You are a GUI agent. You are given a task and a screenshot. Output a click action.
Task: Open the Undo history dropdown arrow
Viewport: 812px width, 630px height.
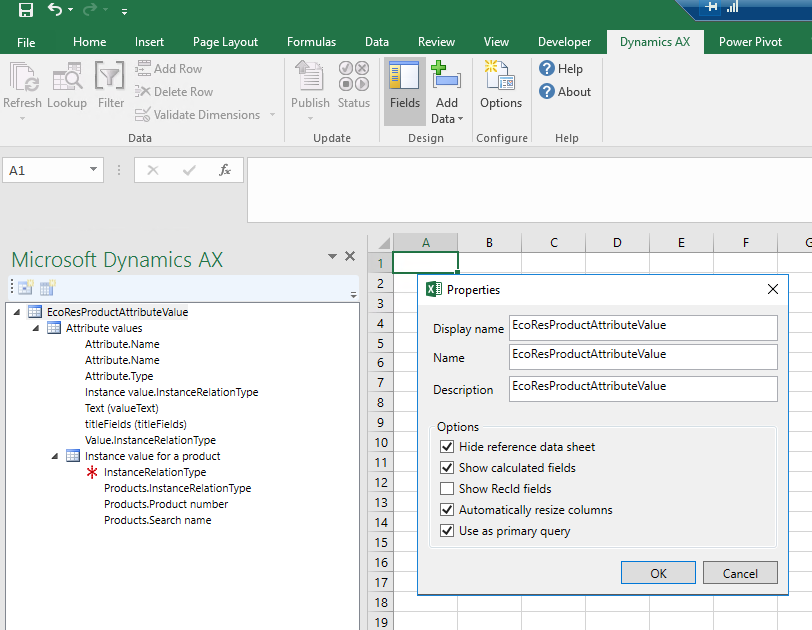[x=70, y=10]
